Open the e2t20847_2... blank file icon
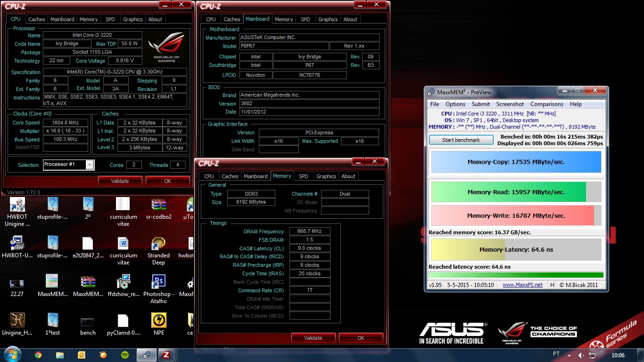The height and width of the screenshot is (362, 644). [88, 247]
